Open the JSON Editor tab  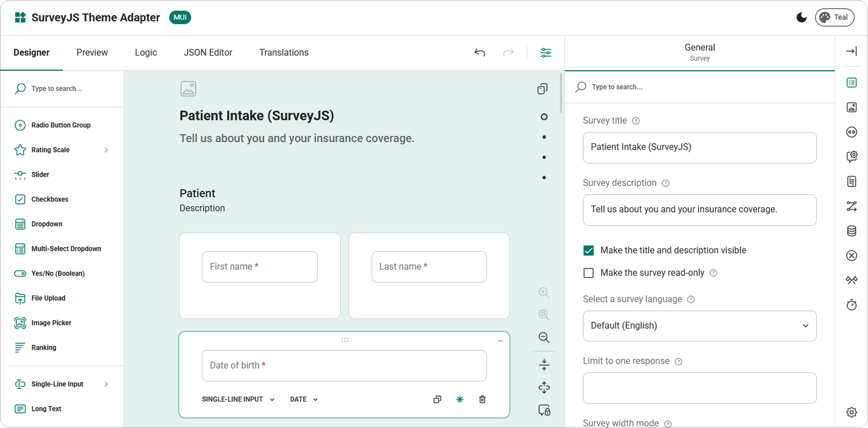208,53
